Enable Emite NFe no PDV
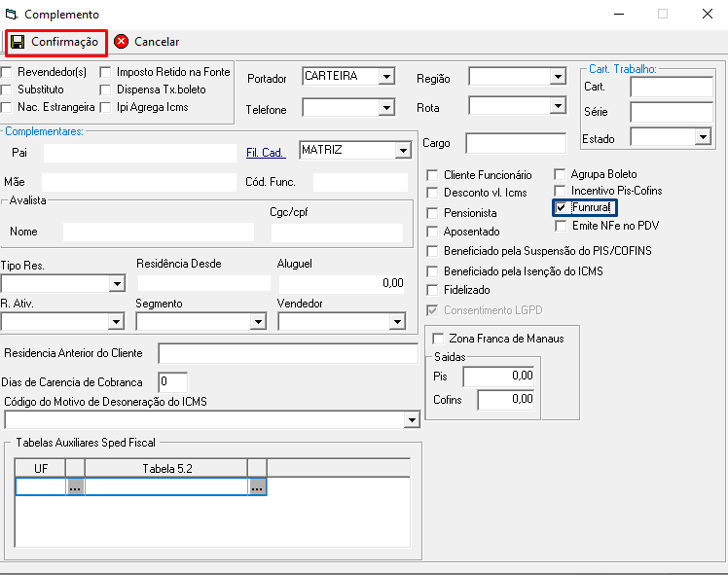 561,226
